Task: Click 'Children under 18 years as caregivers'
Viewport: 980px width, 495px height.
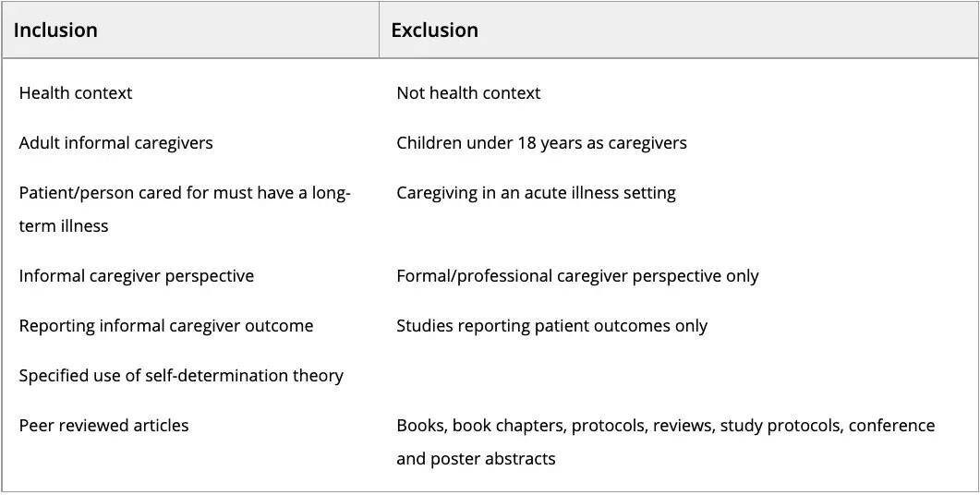Action: [x=541, y=143]
